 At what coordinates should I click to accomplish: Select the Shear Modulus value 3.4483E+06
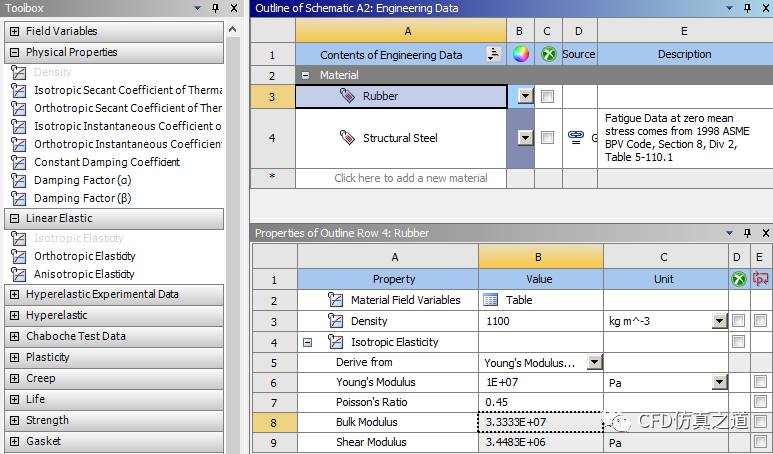coord(541,442)
